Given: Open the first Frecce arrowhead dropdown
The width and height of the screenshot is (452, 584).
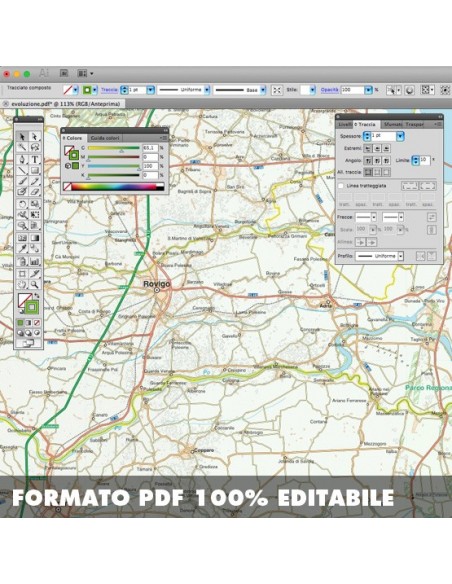Looking at the screenshot, I should pos(374,217).
